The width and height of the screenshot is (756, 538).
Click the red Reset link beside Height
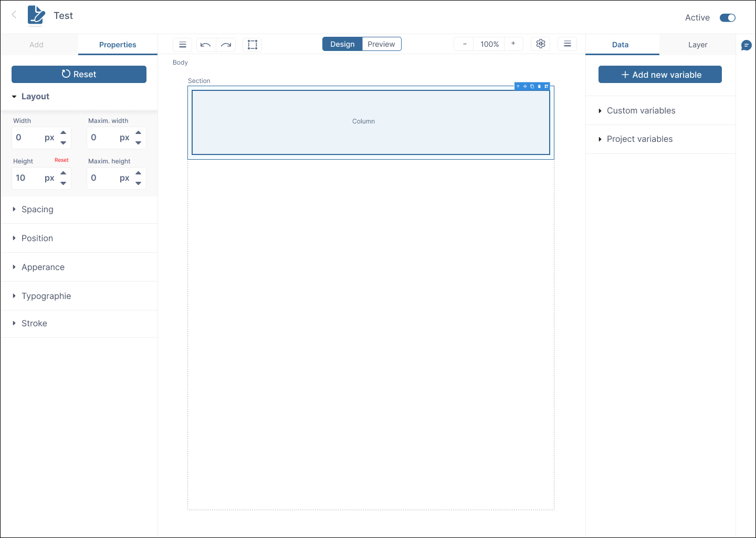click(x=61, y=160)
